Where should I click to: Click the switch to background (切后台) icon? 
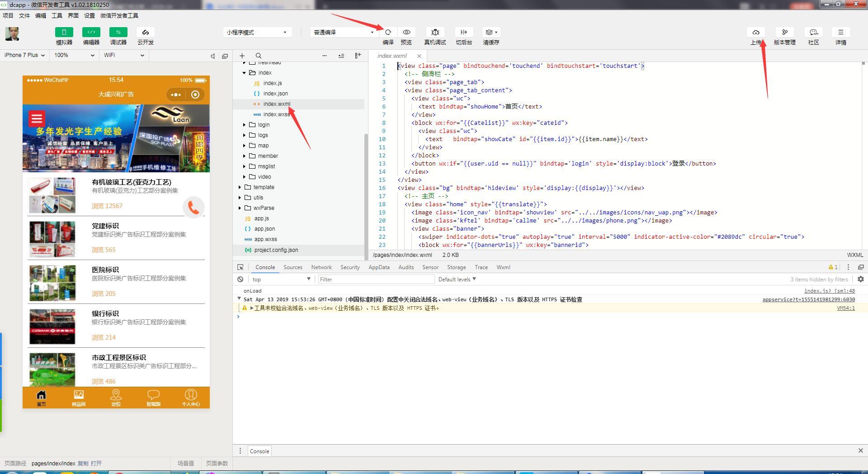[x=463, y=32]
